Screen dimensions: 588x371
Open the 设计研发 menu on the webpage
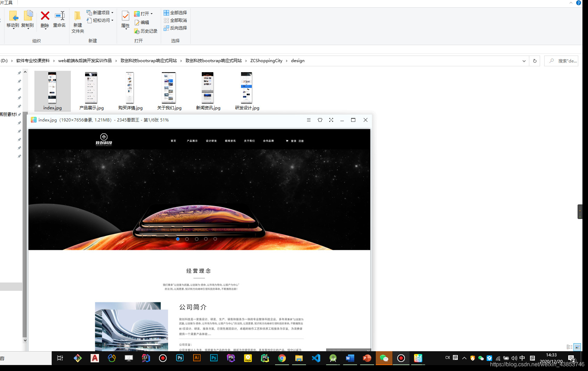[211, 141]
